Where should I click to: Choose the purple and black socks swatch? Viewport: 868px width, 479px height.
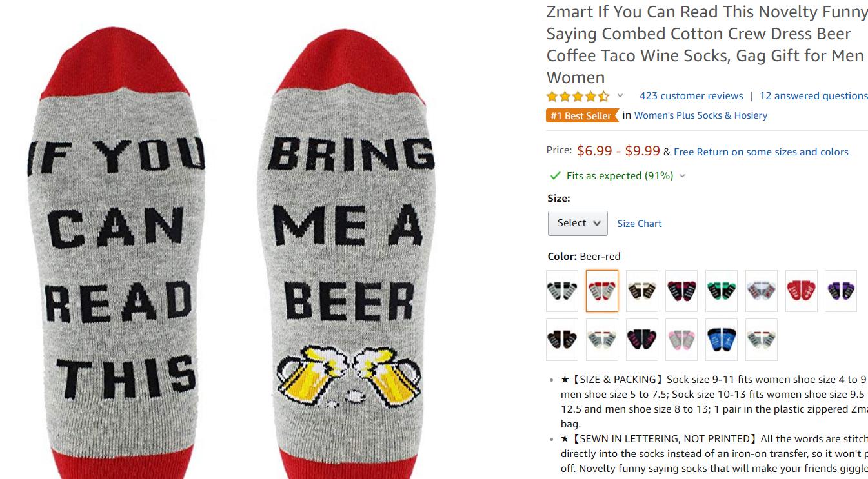point(841,291)
